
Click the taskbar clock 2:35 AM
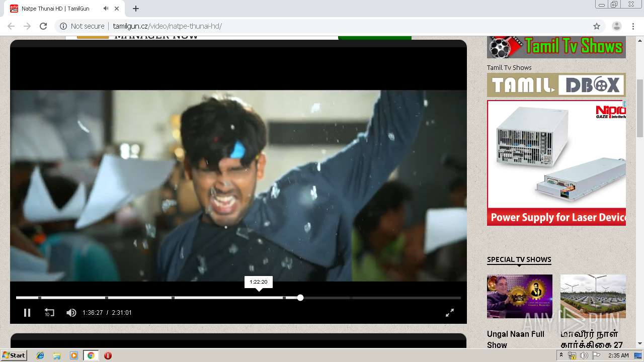pyautogui.click(x=618, y=355)
